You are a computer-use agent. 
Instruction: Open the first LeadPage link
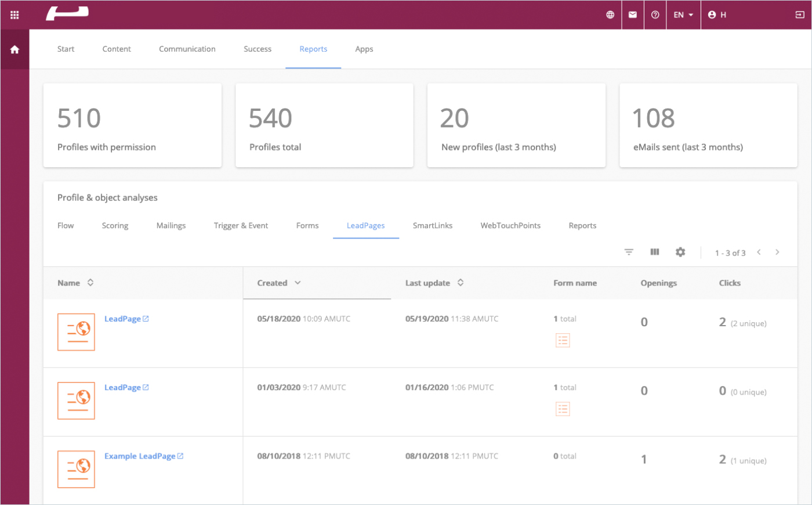123,319
